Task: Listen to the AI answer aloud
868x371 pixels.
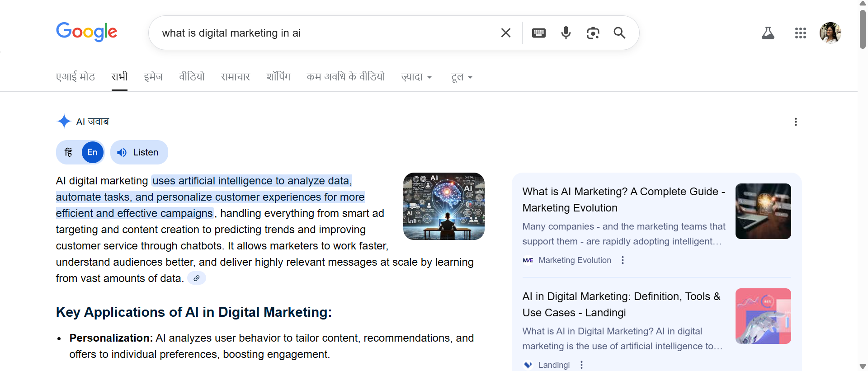Action: tap(139, 152)
